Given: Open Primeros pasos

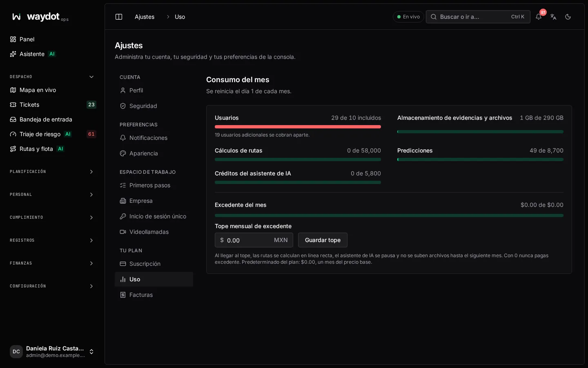Looking at the screenshot, I should pos(154,185).
